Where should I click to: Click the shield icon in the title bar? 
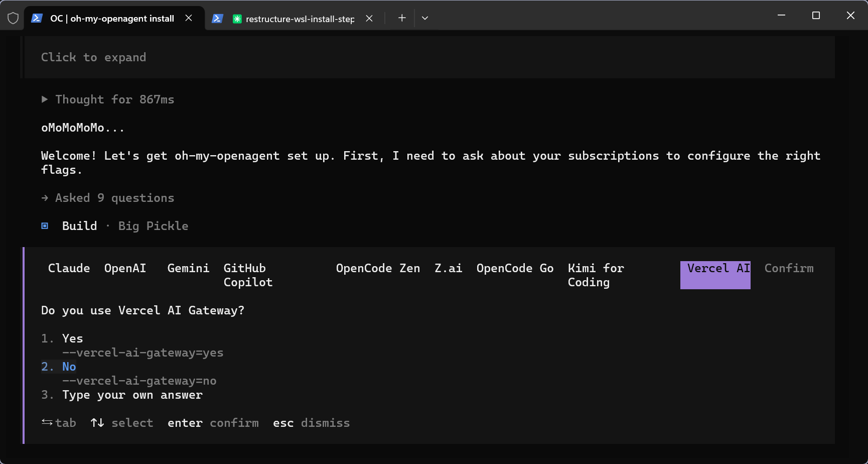point(13,18)
